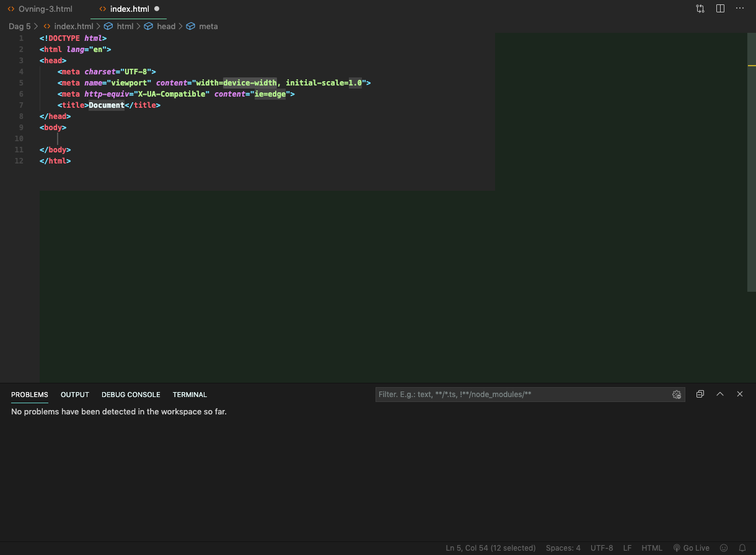The height and width of the screenshot is (555, 756).
Task: Change indentation via Spaces: 4
Action: [x=563, y=548]
